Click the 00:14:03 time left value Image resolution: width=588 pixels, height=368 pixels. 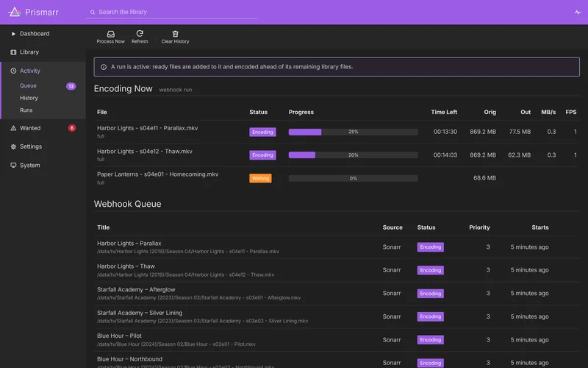(x=445, y=155)
